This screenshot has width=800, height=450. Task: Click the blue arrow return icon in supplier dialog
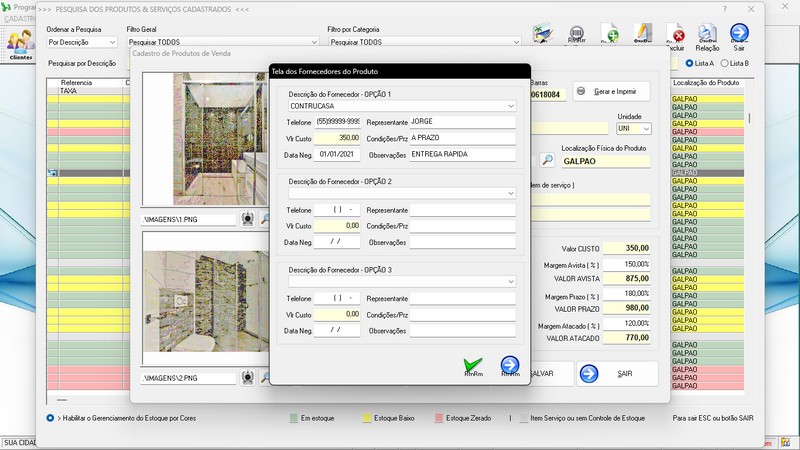pyautogui.click(x=510, y=366)
